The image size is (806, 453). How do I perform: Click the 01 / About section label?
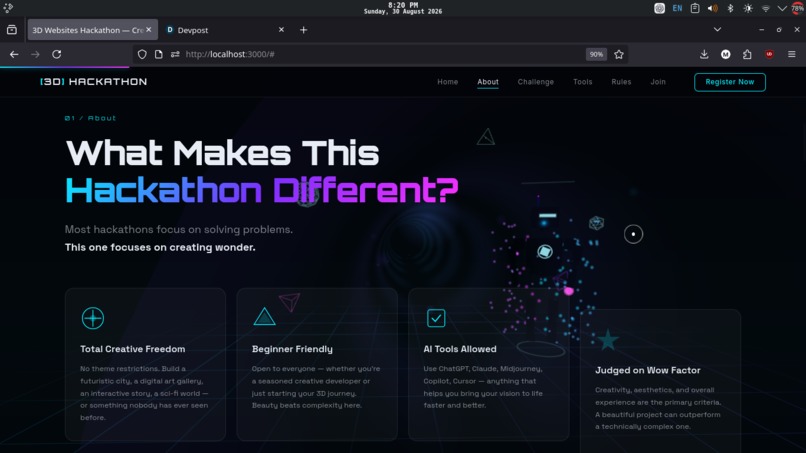[x=90, y=118]
